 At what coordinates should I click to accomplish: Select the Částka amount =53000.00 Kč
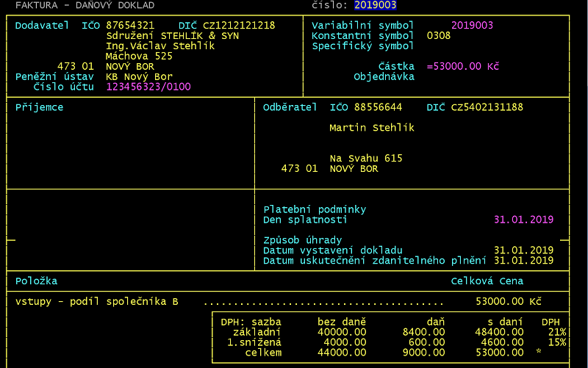[x=462, y=66]
